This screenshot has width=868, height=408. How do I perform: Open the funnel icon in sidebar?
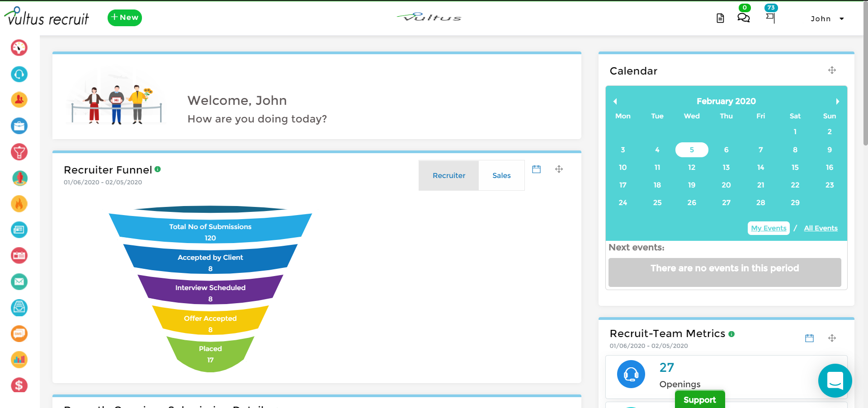pyautogui.click(x=19, y=152)
